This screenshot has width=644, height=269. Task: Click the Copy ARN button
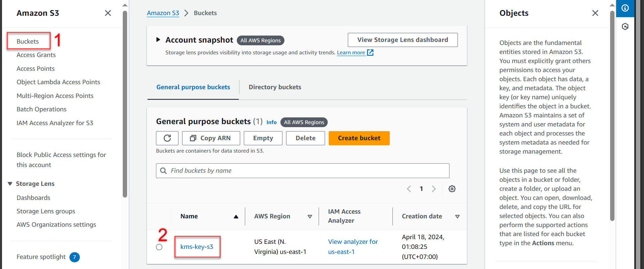(211, 138)
